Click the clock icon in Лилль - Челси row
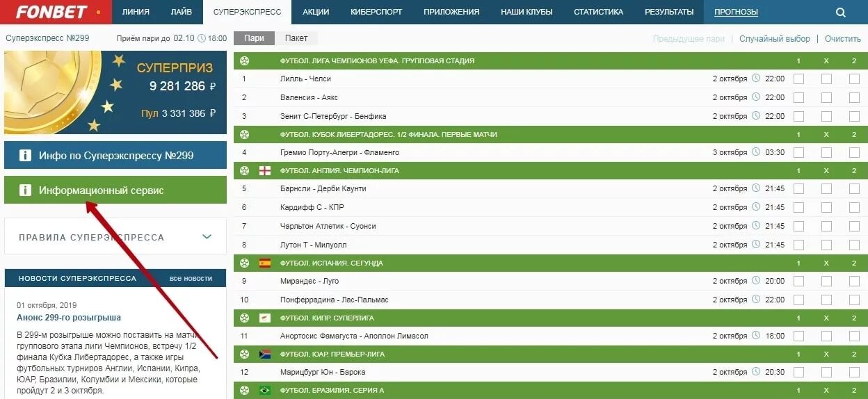The image size is (868, 399). [756, 79]
